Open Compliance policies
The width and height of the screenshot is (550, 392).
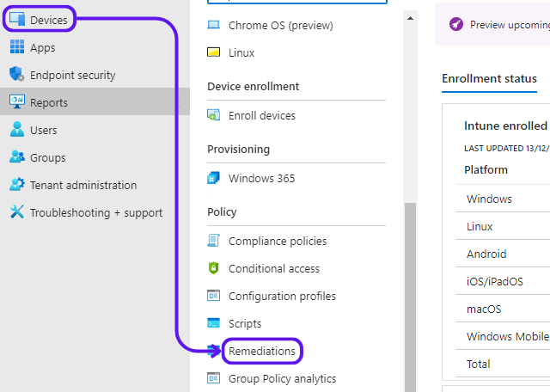[278, 241]
